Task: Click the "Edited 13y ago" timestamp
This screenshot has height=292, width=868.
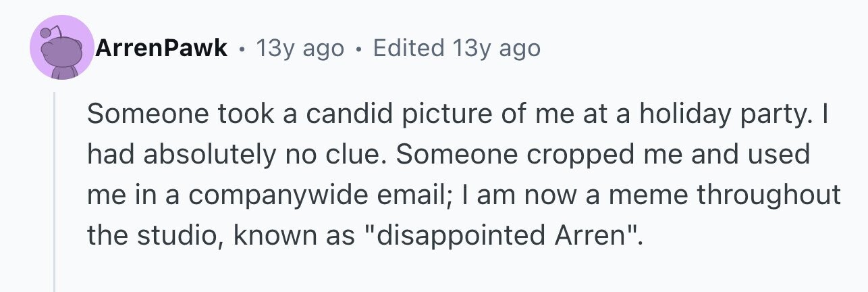Action: [457, 48]
